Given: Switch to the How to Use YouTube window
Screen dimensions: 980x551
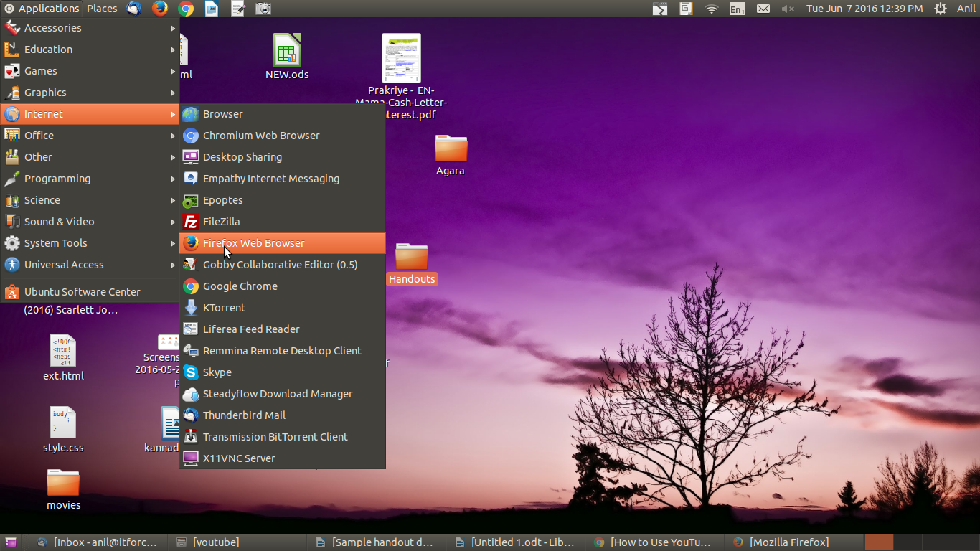Looking at the screenshot, I should click(x=654, y=542).
